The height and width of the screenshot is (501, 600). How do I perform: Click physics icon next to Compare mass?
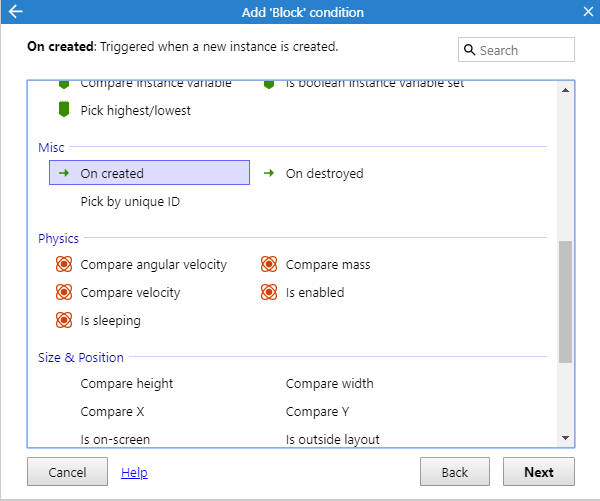coord(269,265)
